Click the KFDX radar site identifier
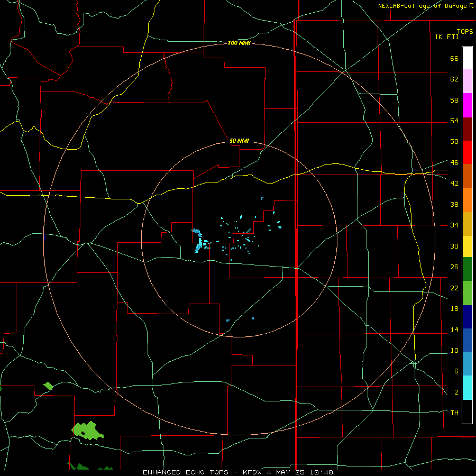Image resolution: width=476 pixels, height=476 pixels. 253,472
